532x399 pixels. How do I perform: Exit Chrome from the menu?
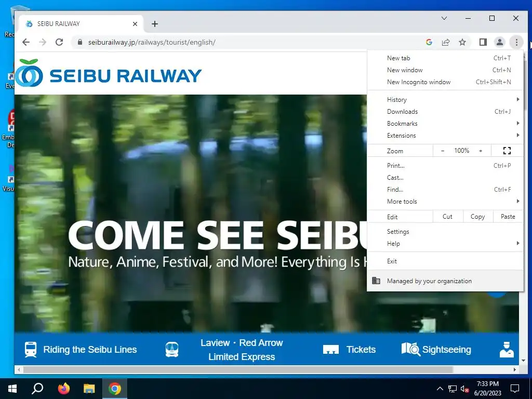445,261
